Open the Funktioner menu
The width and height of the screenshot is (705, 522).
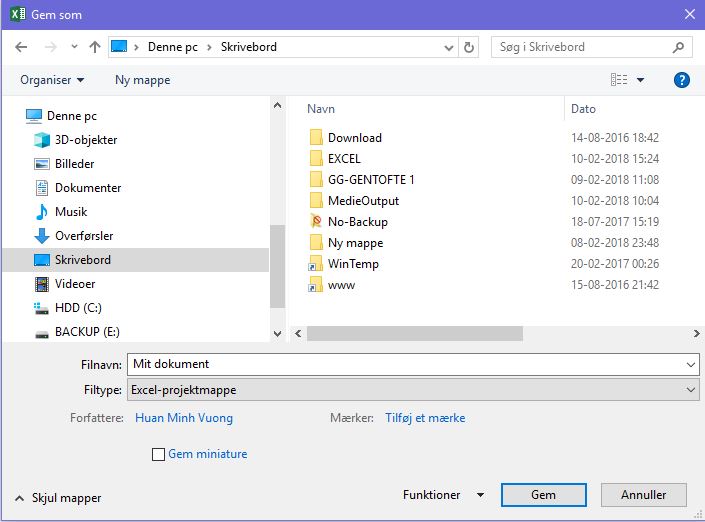442,495
